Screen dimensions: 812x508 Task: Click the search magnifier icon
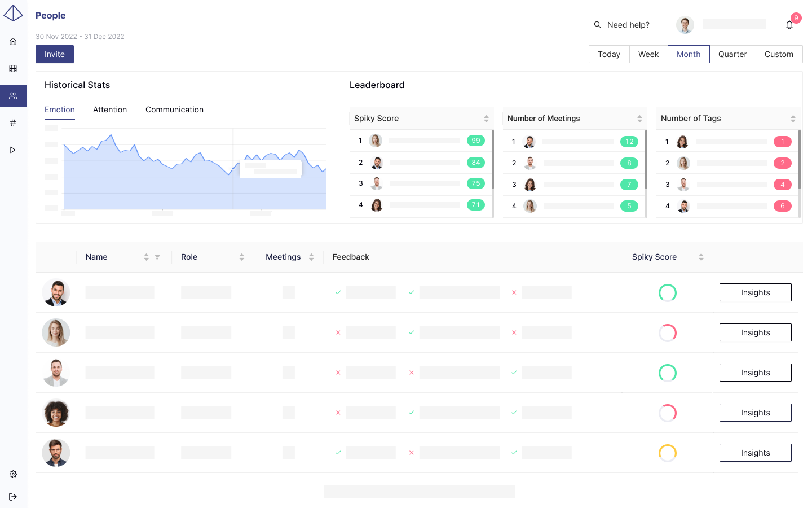598,25
